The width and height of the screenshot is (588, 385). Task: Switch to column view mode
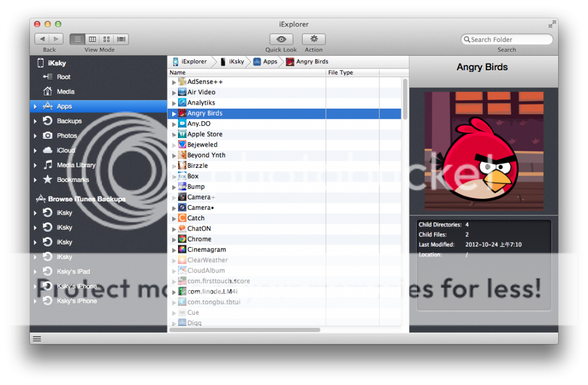coord(92,39)
